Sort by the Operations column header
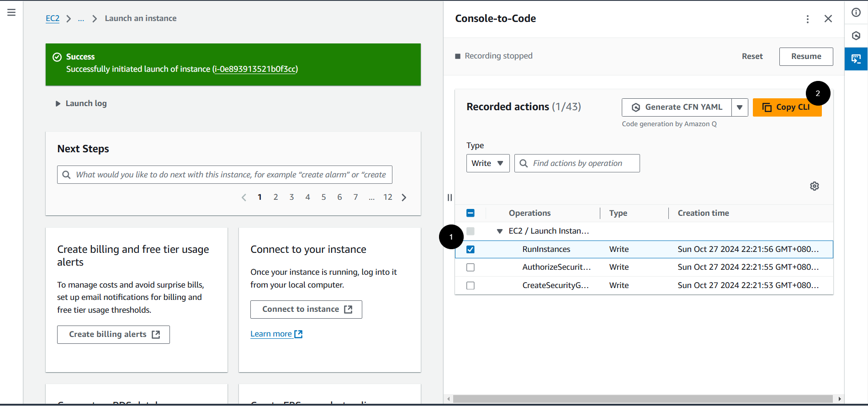The height and width of the screenshot is (406, 868). point(529,213)
